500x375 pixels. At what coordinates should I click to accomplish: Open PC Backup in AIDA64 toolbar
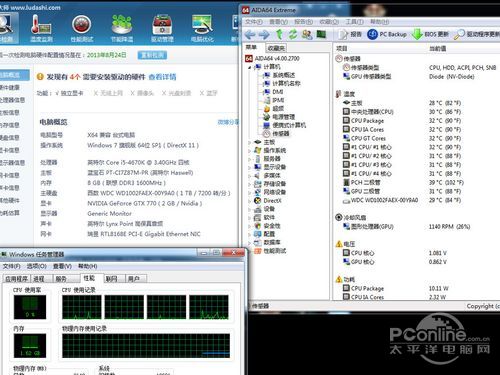[x=387, y=34]
